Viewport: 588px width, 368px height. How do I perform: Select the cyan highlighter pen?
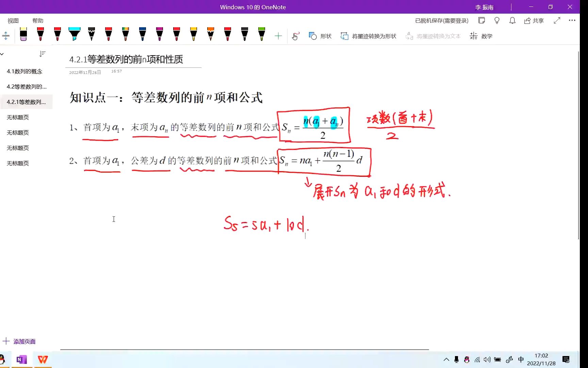[x=75, y=35]
